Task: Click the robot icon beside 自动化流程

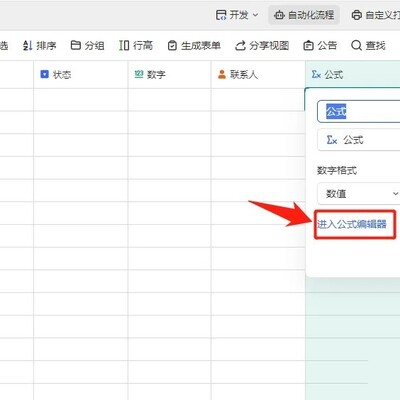Action: 279,15
